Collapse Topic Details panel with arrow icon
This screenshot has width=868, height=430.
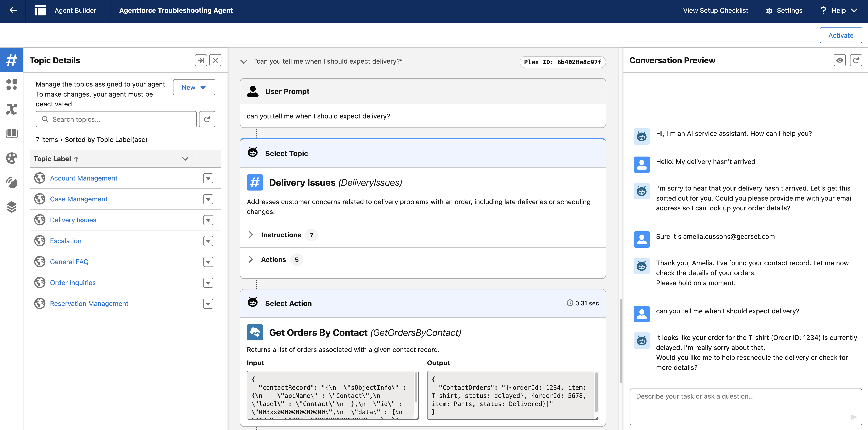point(201,60)
